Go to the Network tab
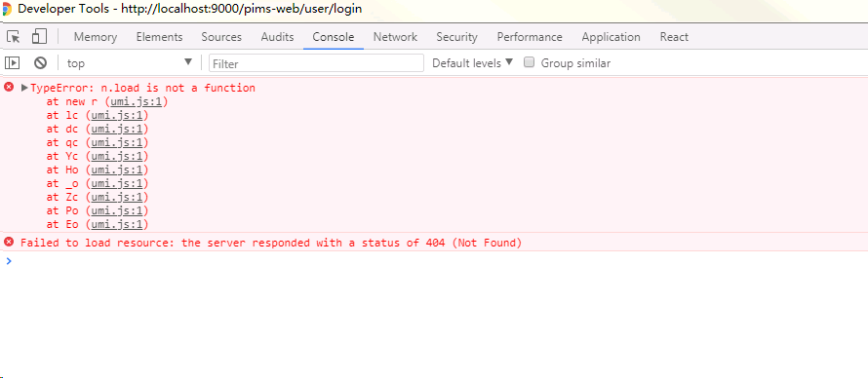 tap(395, 37)
